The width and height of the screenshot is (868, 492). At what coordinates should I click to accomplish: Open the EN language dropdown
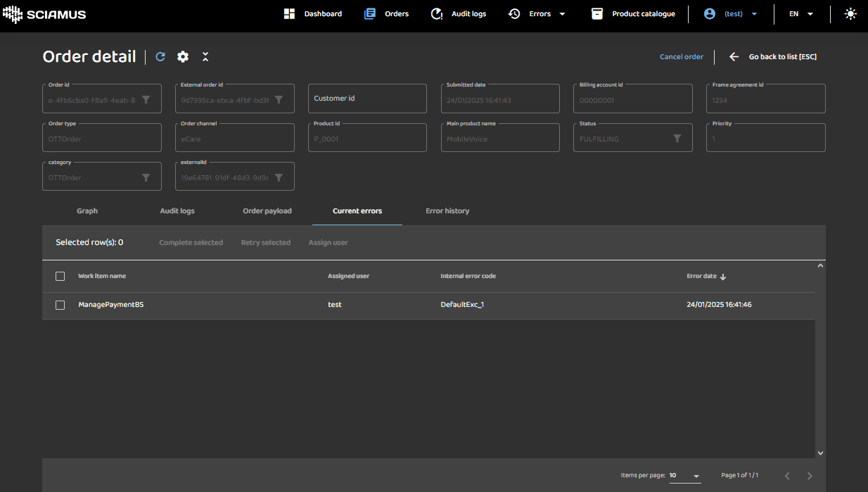(x=800, y=14)
